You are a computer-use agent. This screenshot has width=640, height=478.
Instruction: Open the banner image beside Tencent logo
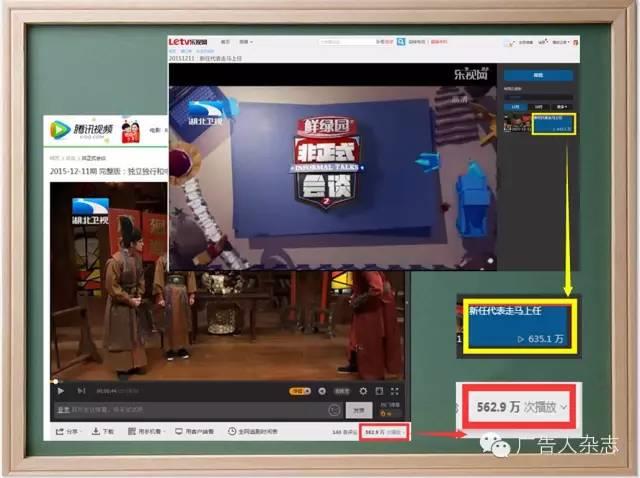pos(130,131)
